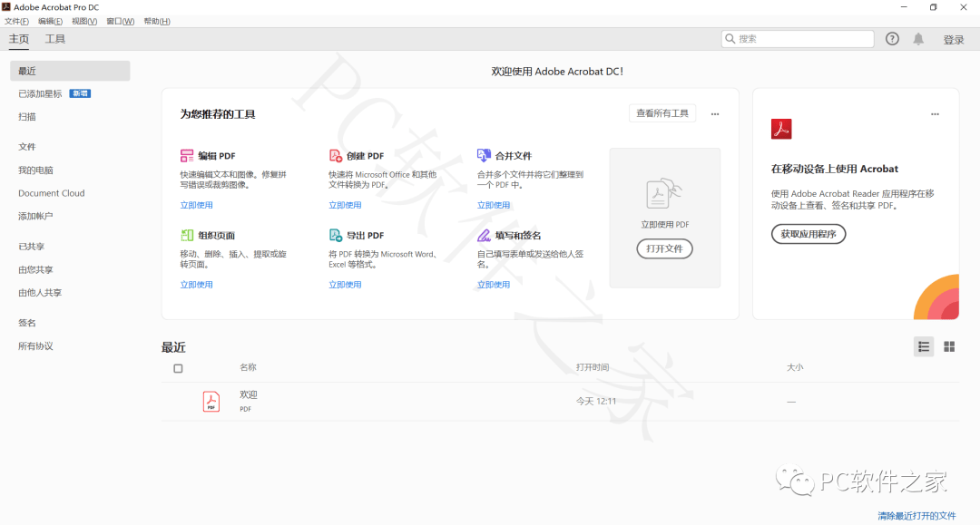Click the Organize Pages (组织页面) tool icon
The image size is (980, 525).
click(x=187, y=236)
